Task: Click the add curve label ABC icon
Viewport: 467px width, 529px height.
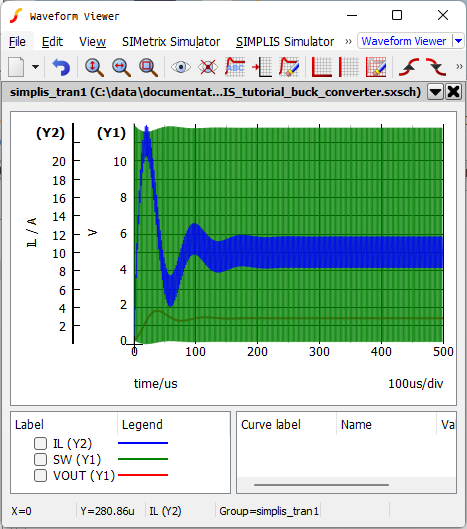Action: pos(235,67)
